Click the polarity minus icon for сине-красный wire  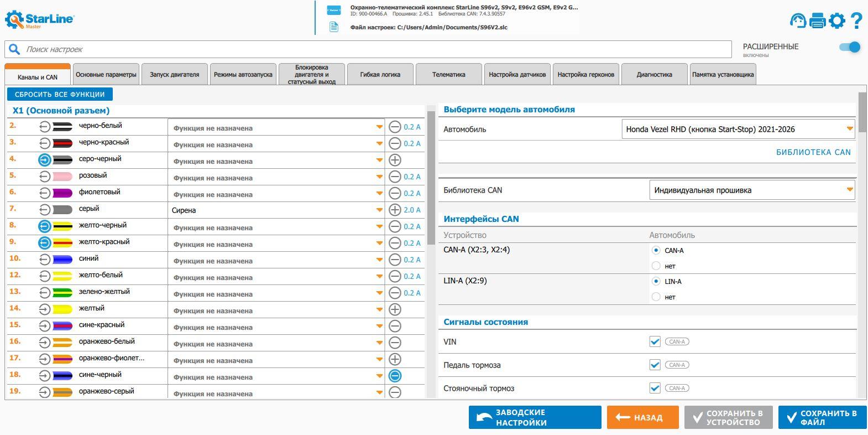click(395, 326)
